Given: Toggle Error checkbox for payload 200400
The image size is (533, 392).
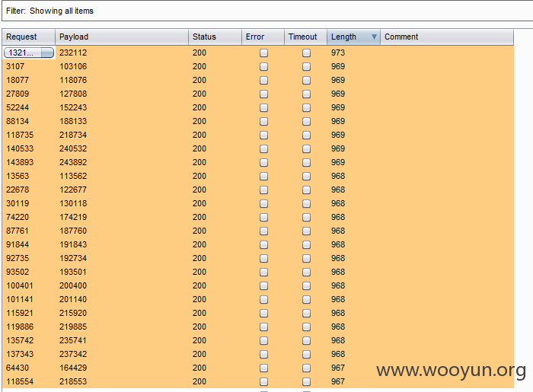Looking at the screenshot, I should point(263,285).
